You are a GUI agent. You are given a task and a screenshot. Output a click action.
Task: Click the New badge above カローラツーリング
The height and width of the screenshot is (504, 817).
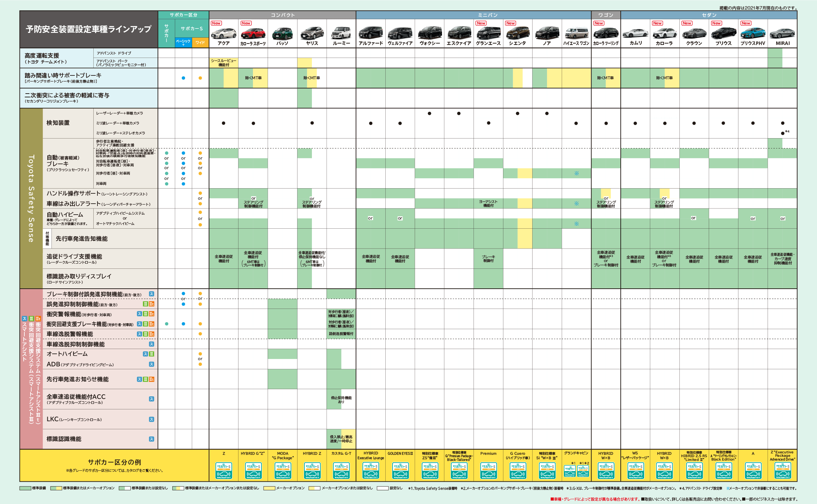click(x=599, y=23)
